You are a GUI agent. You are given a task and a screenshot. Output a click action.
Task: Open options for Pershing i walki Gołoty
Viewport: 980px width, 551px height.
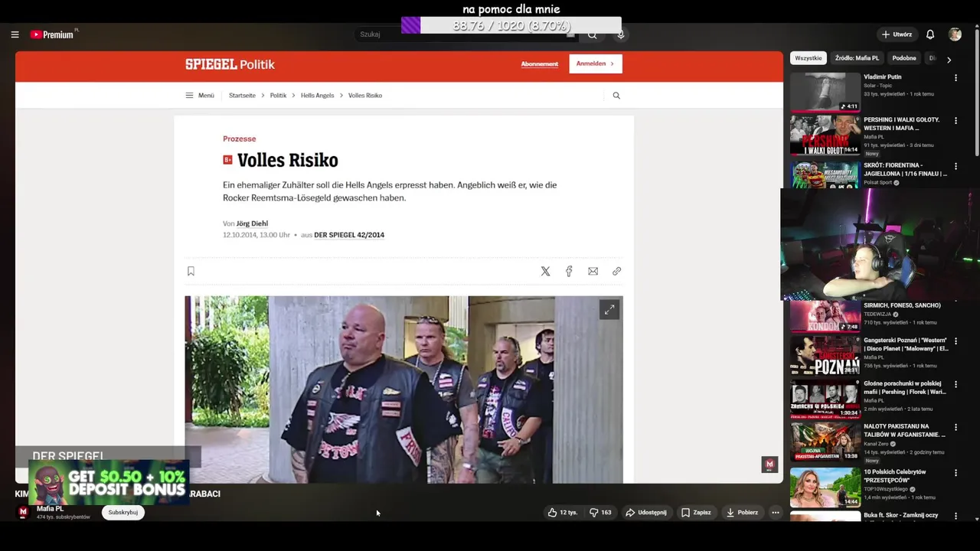coord(955,121)
